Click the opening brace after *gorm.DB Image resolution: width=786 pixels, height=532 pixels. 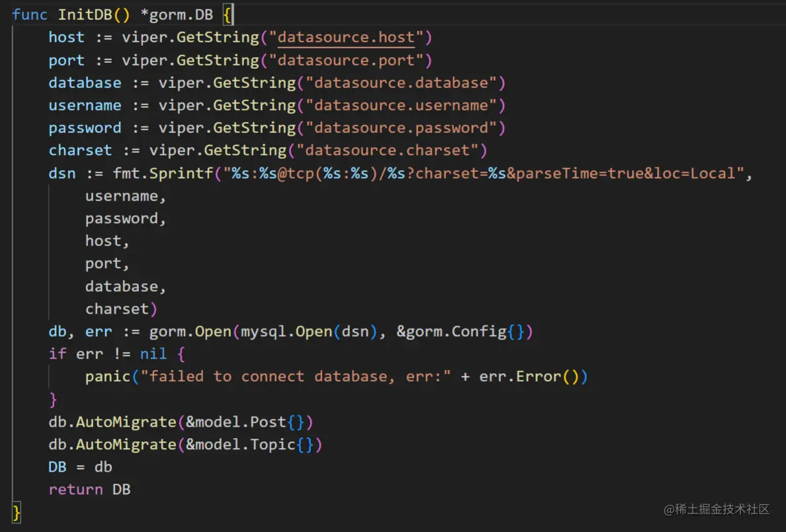click(227, 15)
